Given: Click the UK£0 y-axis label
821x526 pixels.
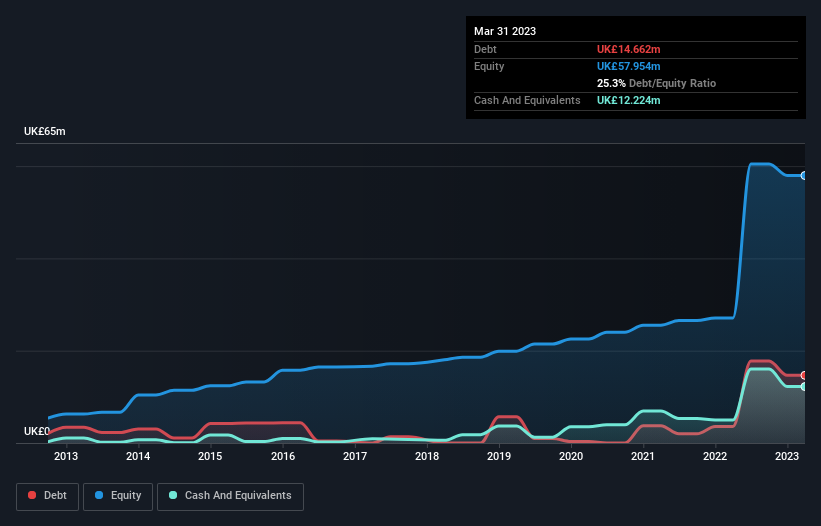Looking at the screenshot, I should tap(37, 431).
